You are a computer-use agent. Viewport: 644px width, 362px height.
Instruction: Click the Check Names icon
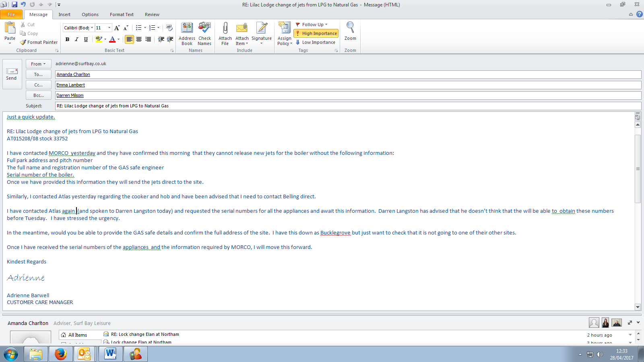point(204,28)
